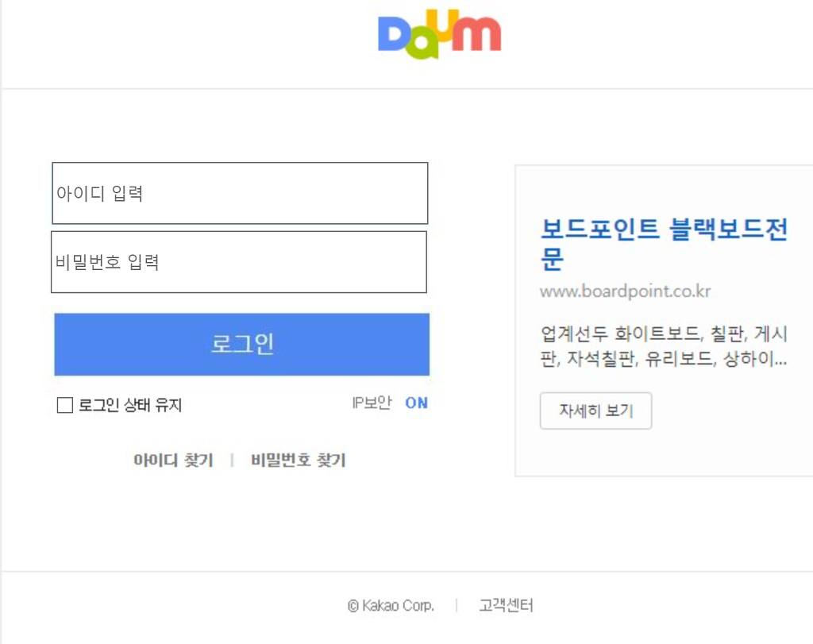Click the advertisement description text
Screen dimensions: 813x644
point(667,345)
